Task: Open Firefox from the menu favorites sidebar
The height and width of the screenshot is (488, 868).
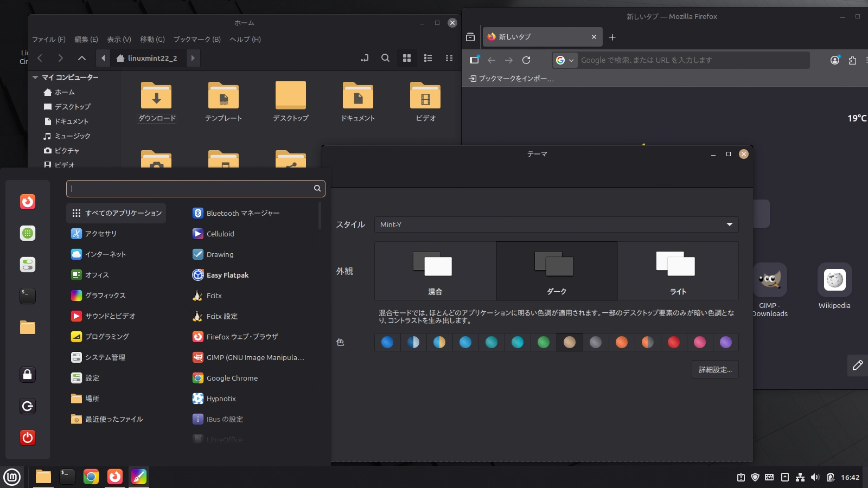Action: pos(28,202)
